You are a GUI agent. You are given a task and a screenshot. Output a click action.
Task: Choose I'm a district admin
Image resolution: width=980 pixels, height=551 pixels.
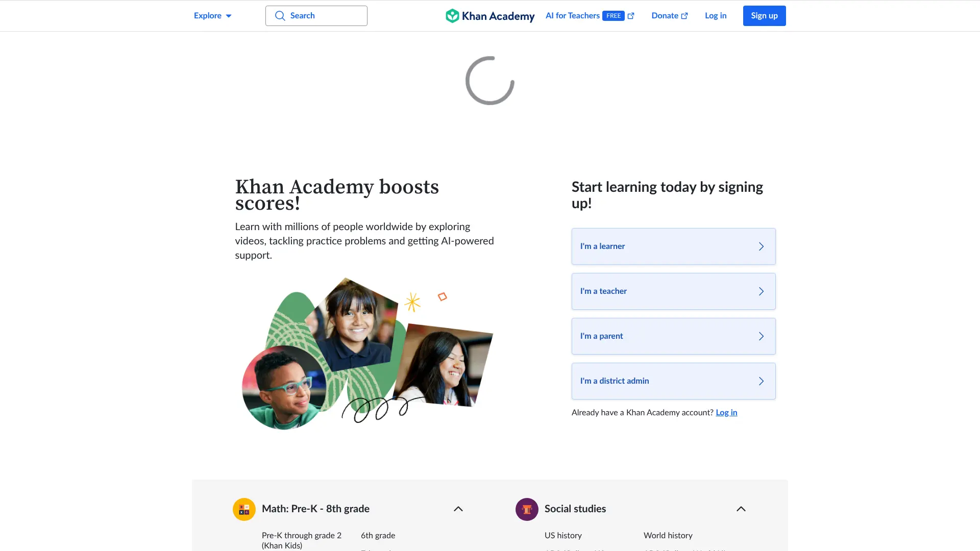point(673,381)
